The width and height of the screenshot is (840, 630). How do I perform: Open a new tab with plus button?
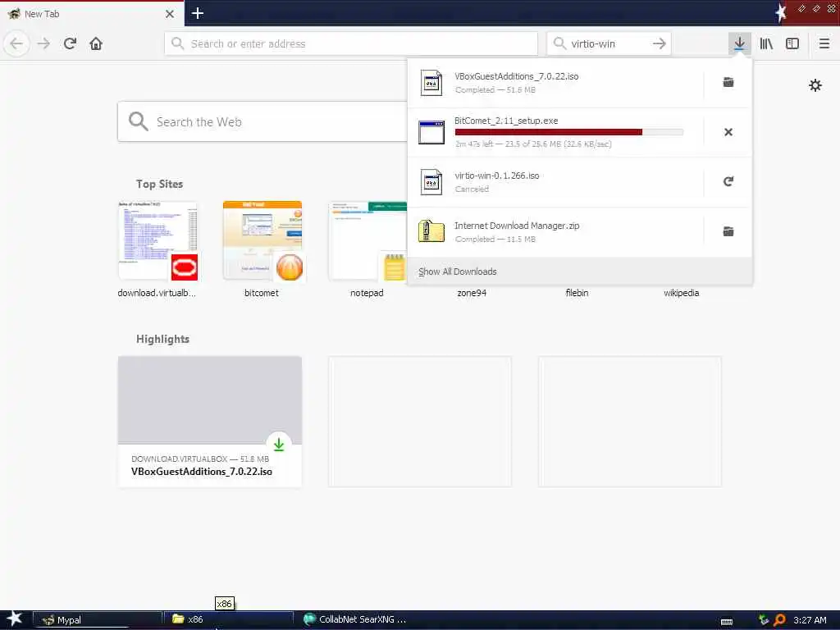(197, 13)
